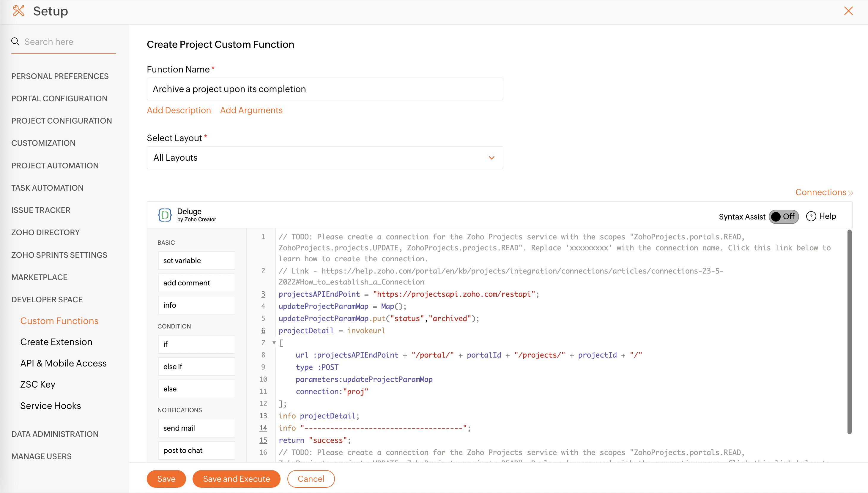Click line number 3 in gutter
The image size is (868, 493).
click(x=263, y=294)
